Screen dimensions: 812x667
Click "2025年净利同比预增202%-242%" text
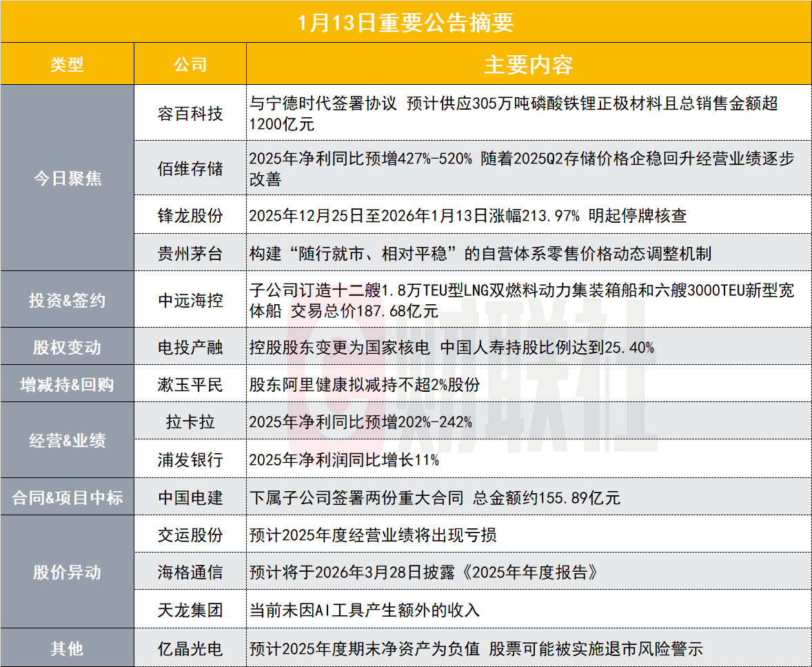pyautogui.click(x=361, y=422)
